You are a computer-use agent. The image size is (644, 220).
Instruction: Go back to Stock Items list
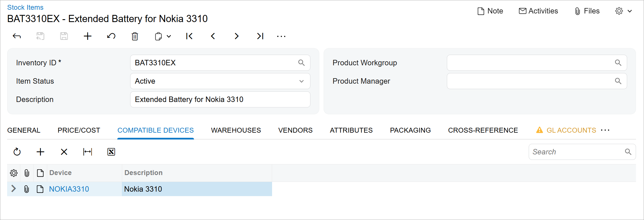25,7
